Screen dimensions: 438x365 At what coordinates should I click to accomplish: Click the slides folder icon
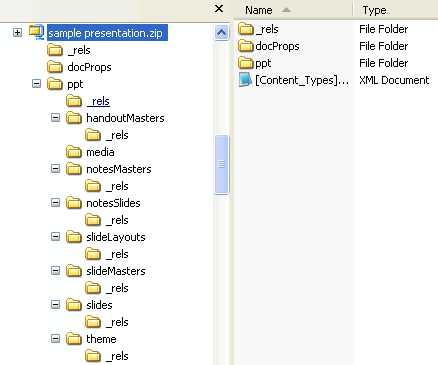(x=74, y=305)
